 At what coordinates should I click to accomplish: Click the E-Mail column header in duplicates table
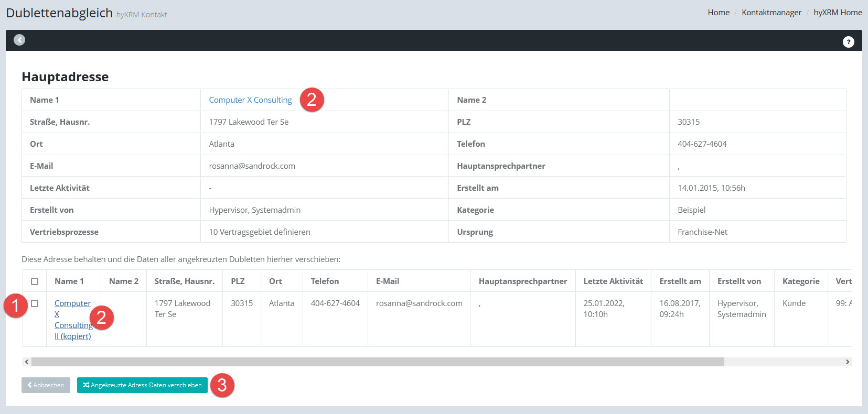click(387, 281)
